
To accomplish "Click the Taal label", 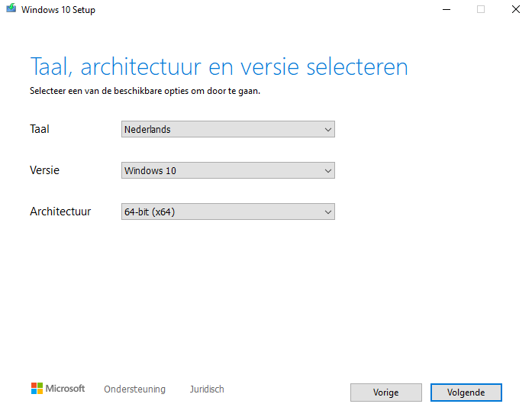I will (40, 129).
